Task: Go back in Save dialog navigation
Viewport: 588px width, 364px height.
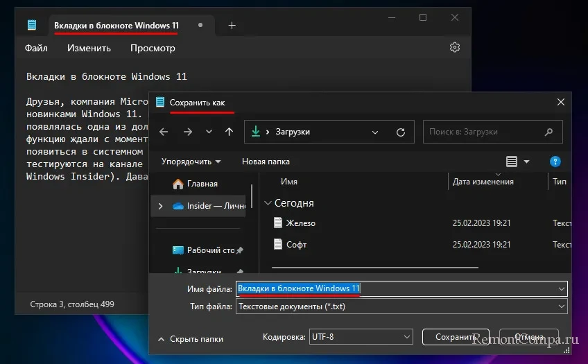Action: [164, 132]
